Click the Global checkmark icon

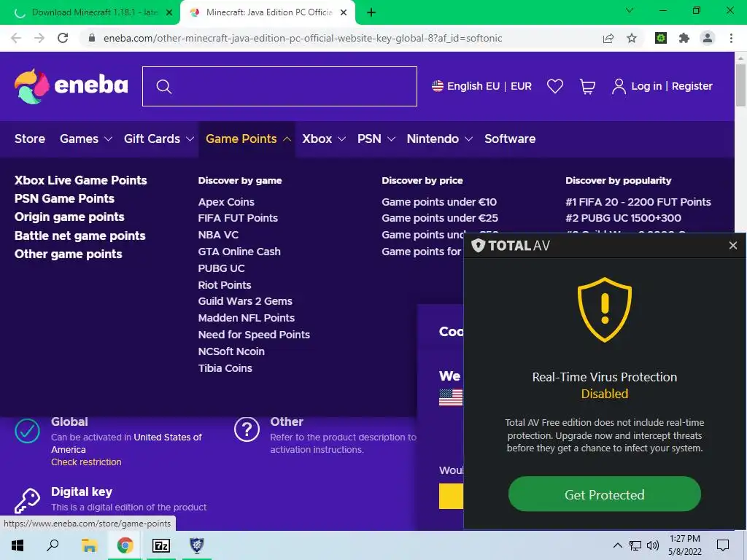coord(27,430)
